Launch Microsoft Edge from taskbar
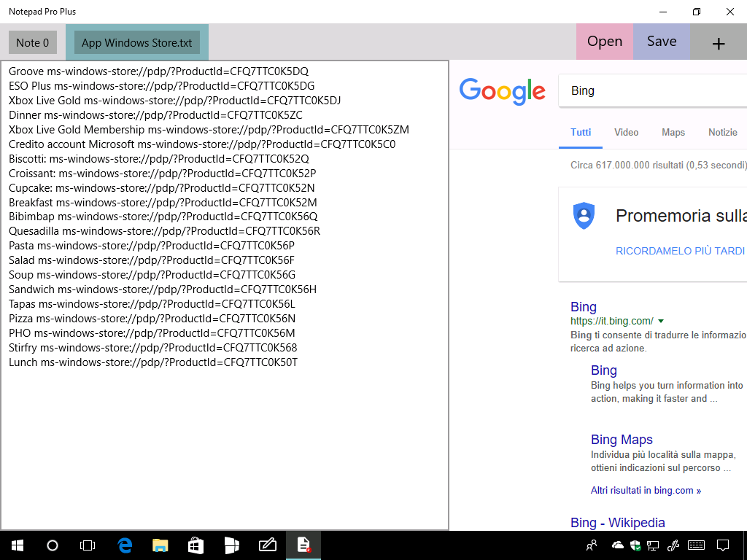The height and width of the screenshot is (560, 747). pos(125,545)
